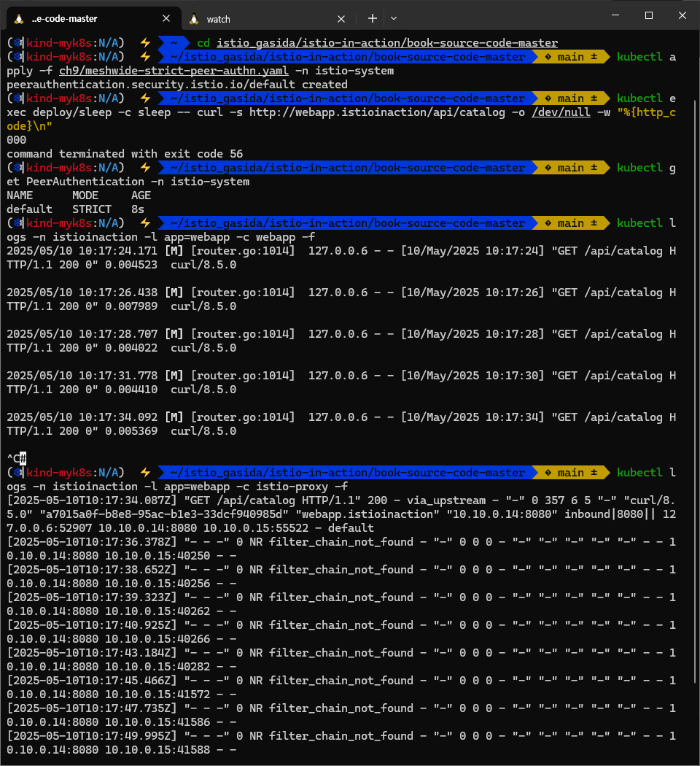Click the lightning bolt on the cd command line
Screen dimensions: 700x766
click(145, 43)
